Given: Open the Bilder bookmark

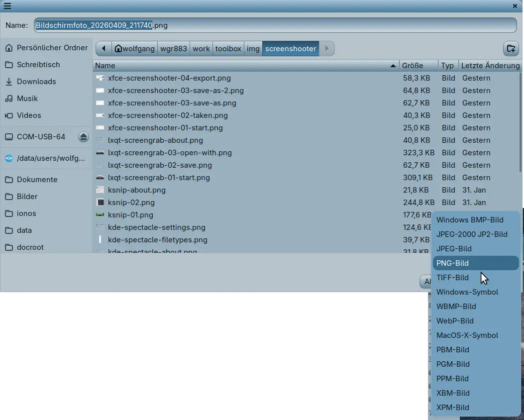Looking at the screenshot, I should pyautogui.click(x=46, y=197).
